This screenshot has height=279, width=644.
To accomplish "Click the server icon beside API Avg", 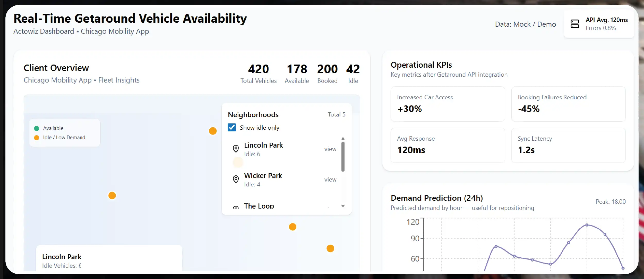I will (x=575, y=24).
